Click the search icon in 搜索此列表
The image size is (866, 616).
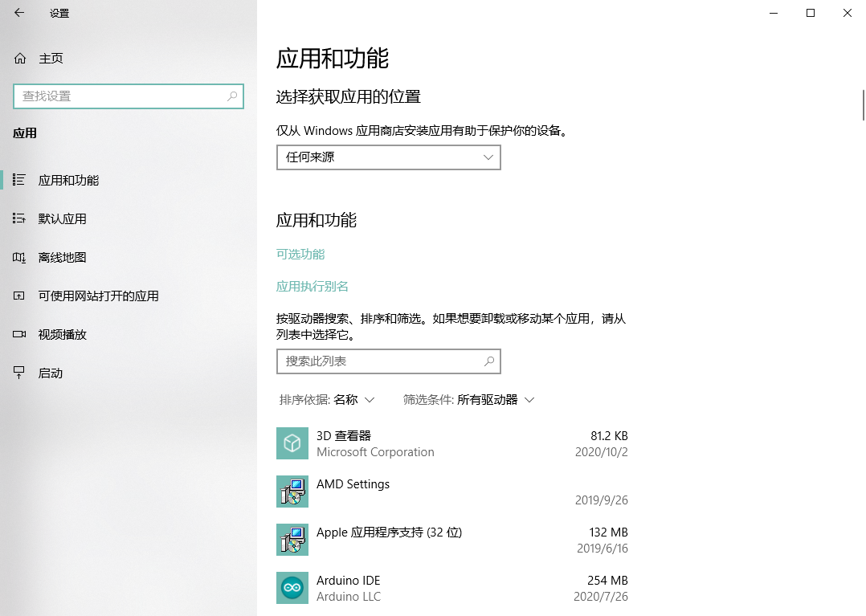[488, 361]
